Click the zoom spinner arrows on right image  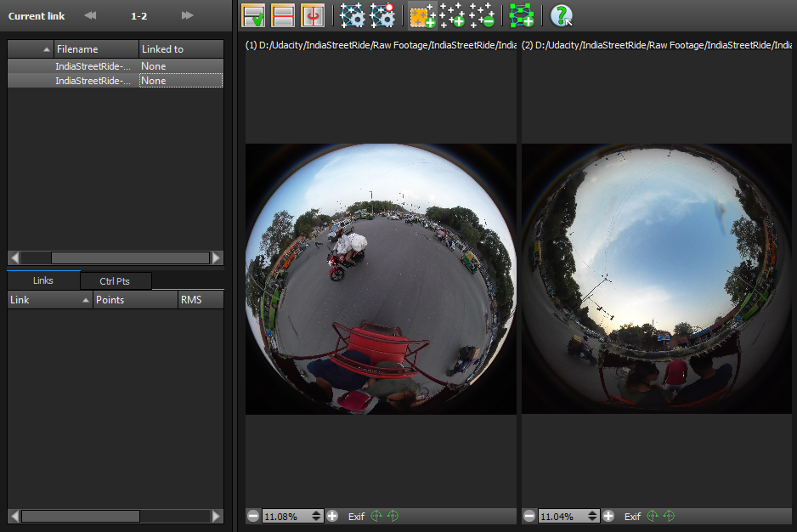[591, 516]
